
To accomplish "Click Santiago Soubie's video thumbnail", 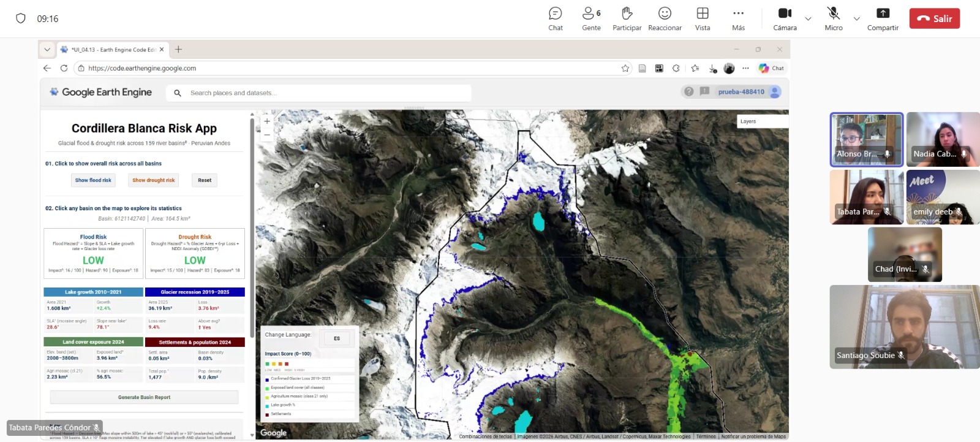I will tap(904, 327).
